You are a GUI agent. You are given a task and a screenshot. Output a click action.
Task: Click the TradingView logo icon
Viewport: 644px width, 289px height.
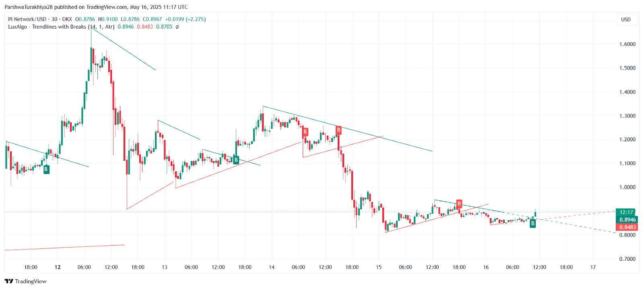(x=9, y=281)
